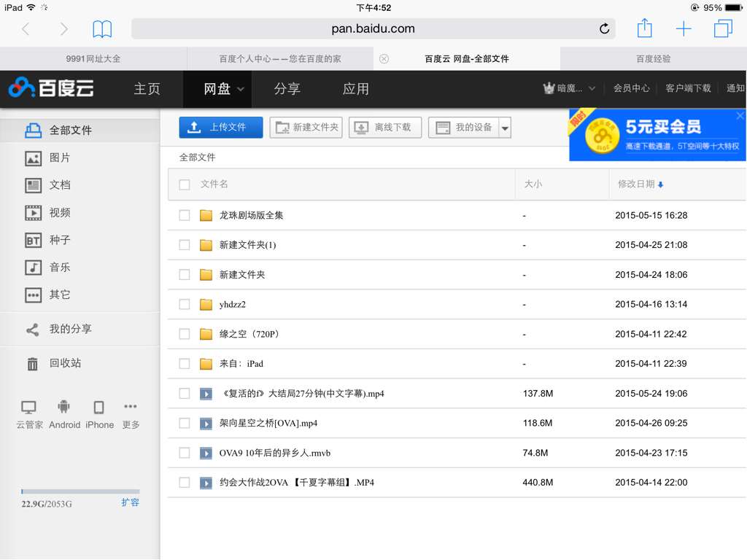Click the Images category icon in sidebar

(x=33, y=158)
